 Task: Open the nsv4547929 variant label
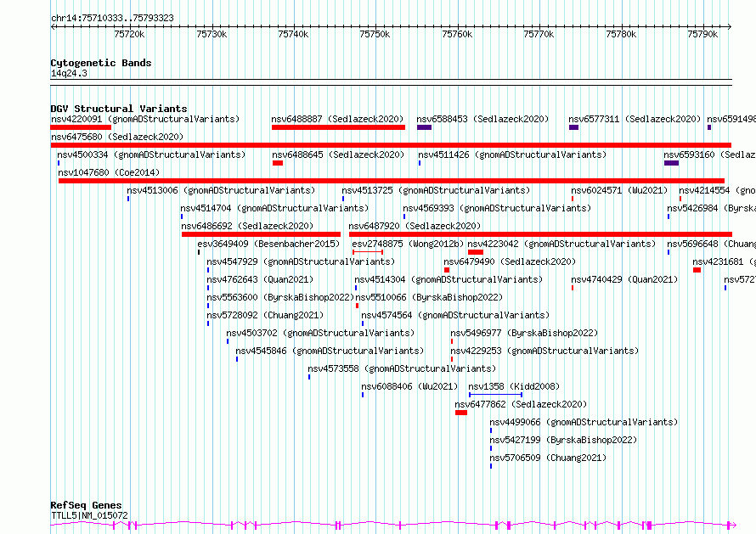pos(301,261)
